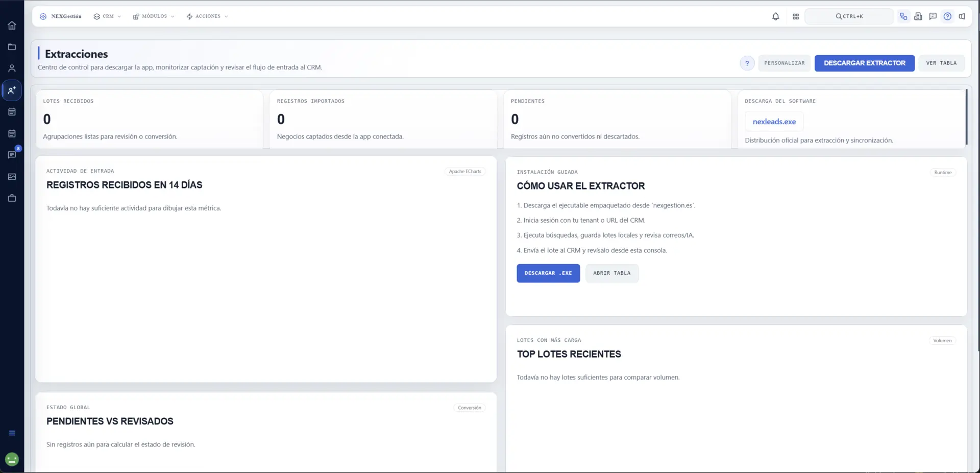Click the Volumen tag

[942, 341]
